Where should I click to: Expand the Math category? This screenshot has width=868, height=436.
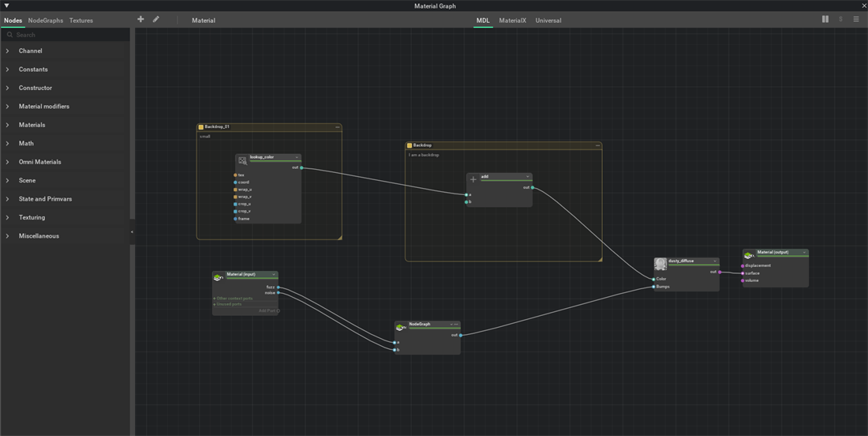[x=7, y=144]
